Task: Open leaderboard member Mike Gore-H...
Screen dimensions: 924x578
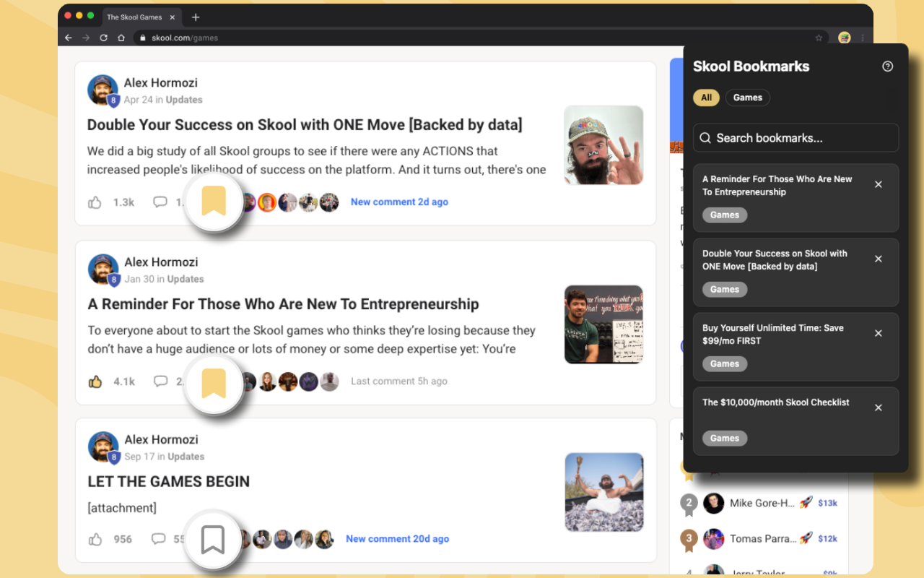Action: point(762,504)
